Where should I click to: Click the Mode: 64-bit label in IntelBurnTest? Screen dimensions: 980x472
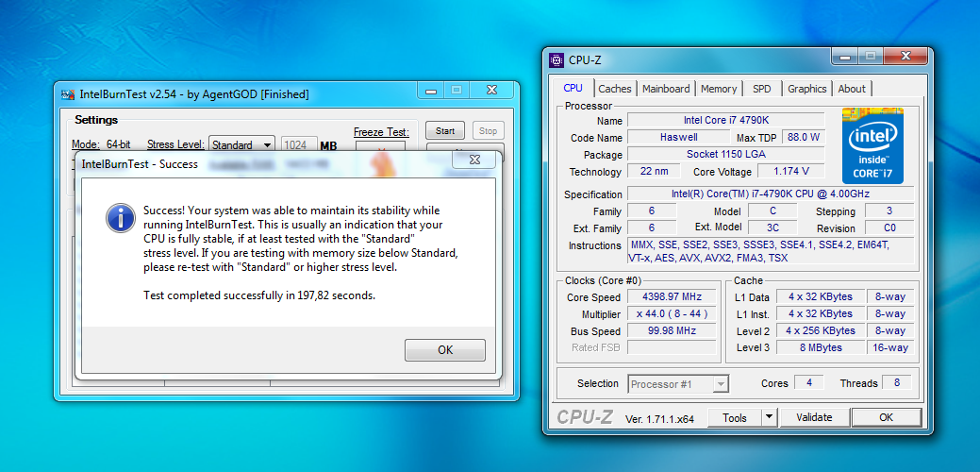[101, 144]
